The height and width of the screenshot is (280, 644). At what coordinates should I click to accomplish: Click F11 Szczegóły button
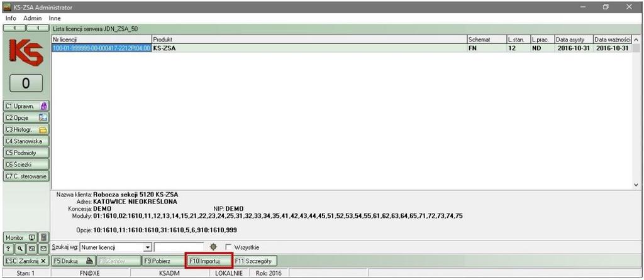255,261
